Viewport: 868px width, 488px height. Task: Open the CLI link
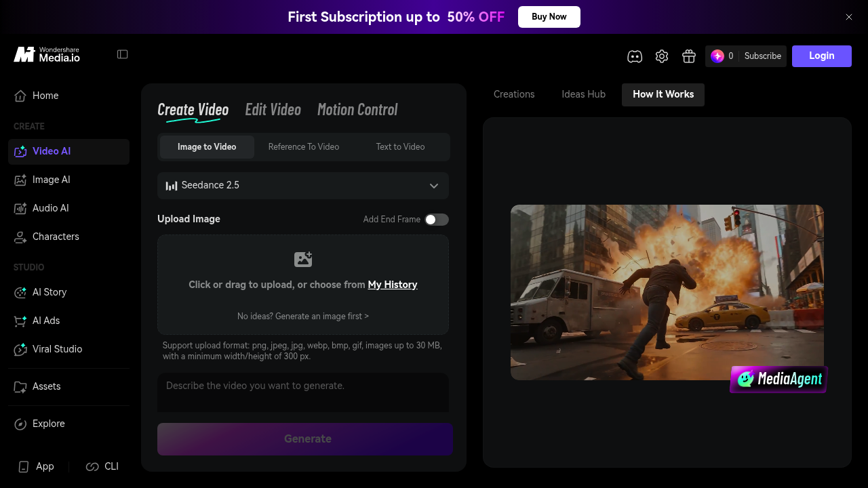(x=102, y=466)
